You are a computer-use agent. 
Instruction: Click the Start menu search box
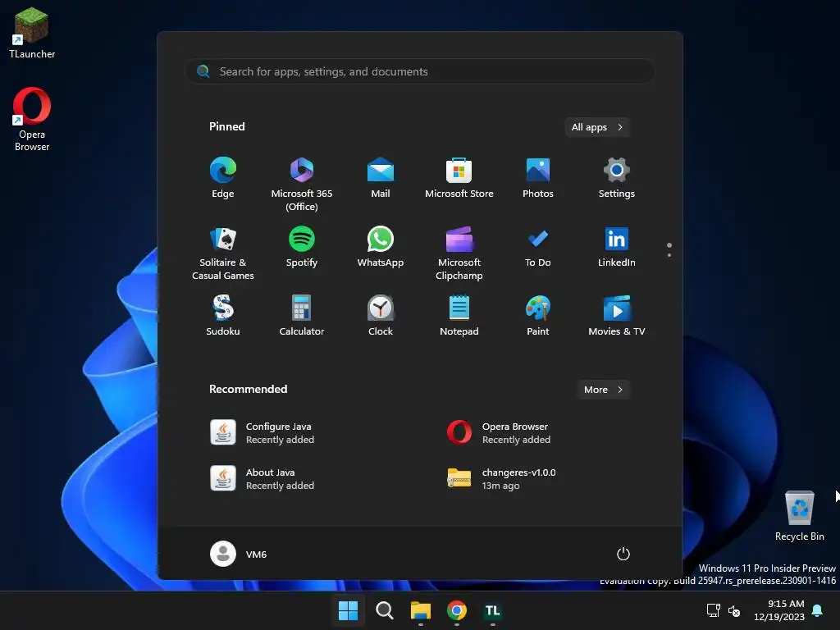[420, 71]
